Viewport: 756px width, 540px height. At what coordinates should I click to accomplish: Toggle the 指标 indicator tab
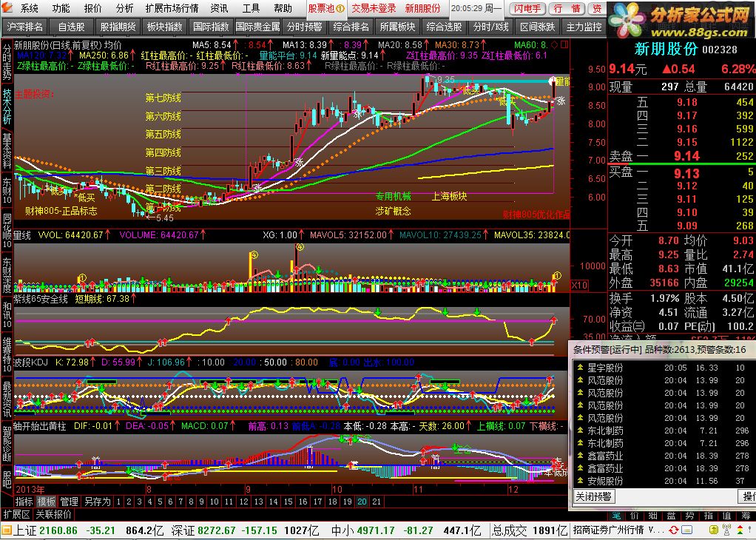(x=24, y=502)
